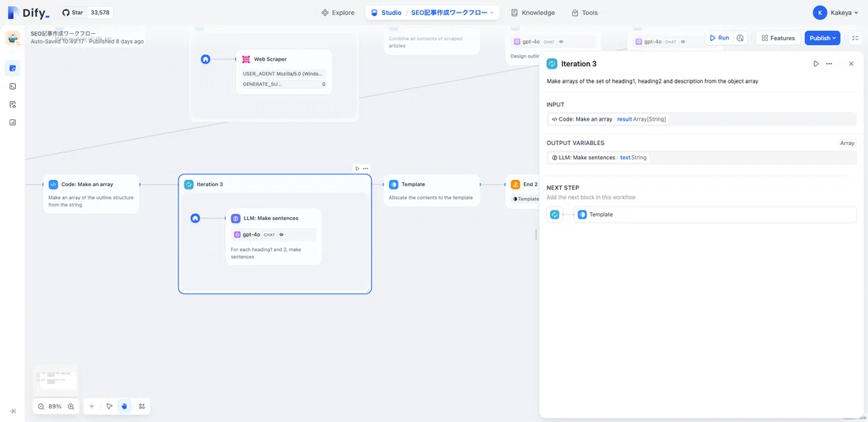Open the INPUT variable selector

coord(702,119)
